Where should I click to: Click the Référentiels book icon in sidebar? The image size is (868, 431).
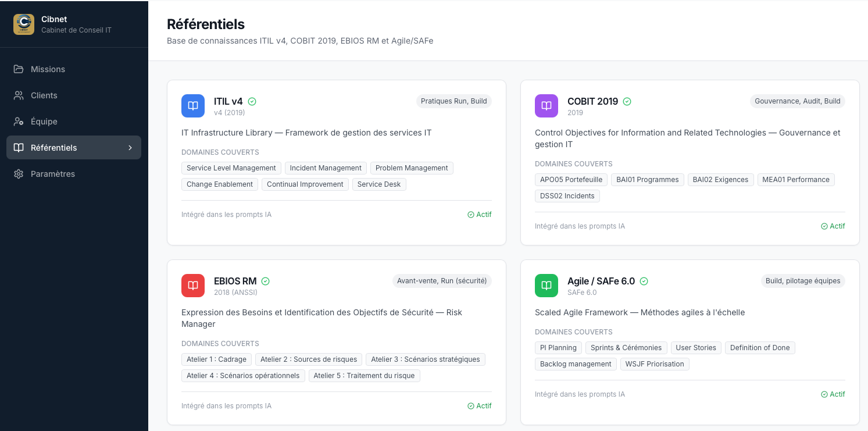19,148
